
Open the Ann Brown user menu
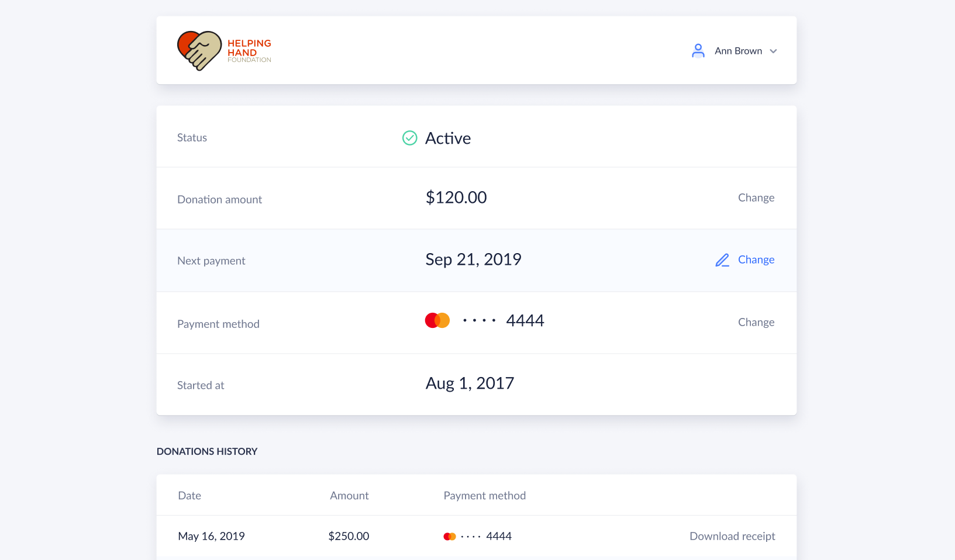[738, 51]
